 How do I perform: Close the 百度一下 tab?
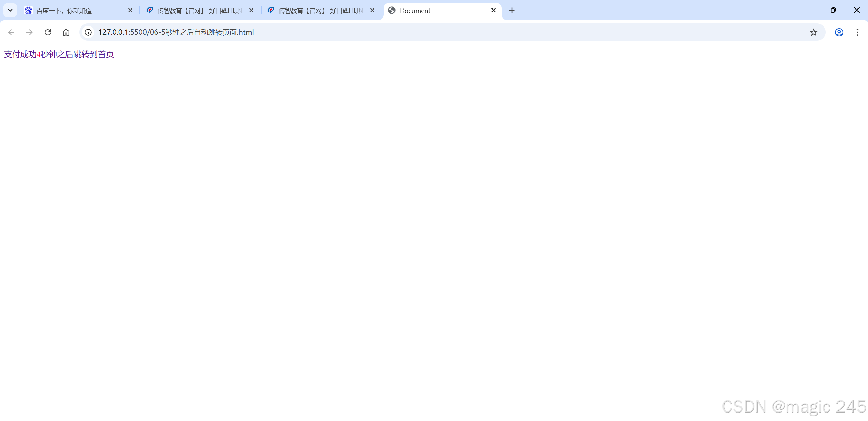pyautogui.click(x=130, y=11)
